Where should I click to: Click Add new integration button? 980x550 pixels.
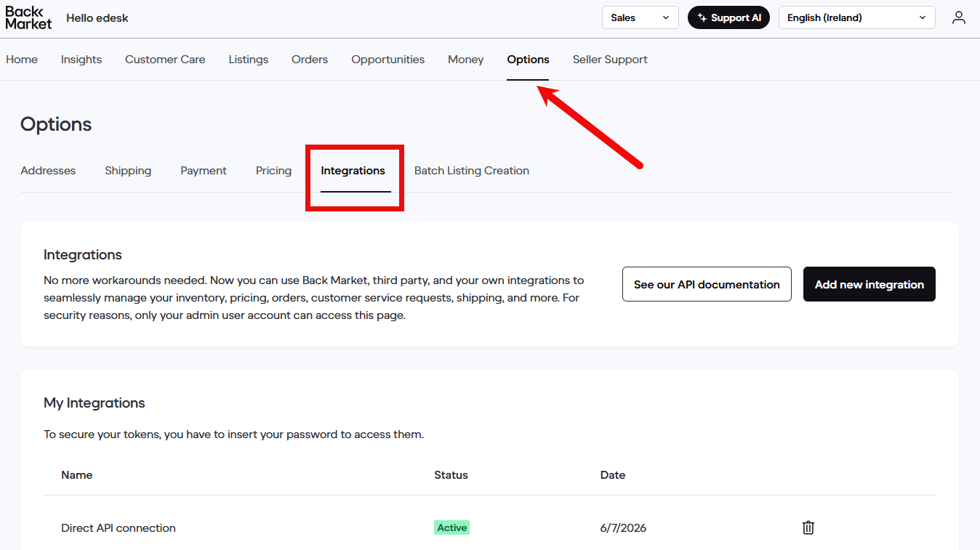(869, 284)
